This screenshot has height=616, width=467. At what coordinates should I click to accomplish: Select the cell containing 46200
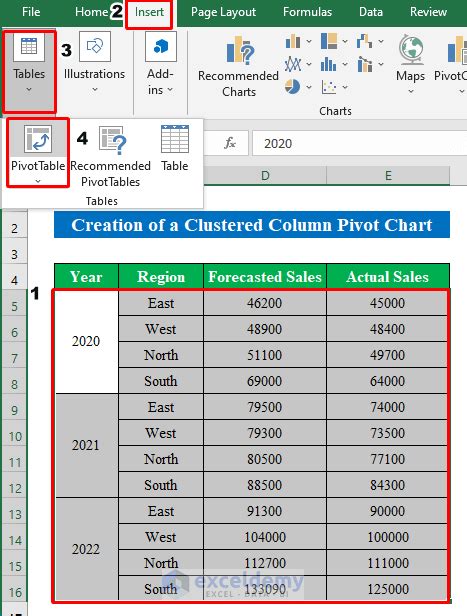(265, 303)
